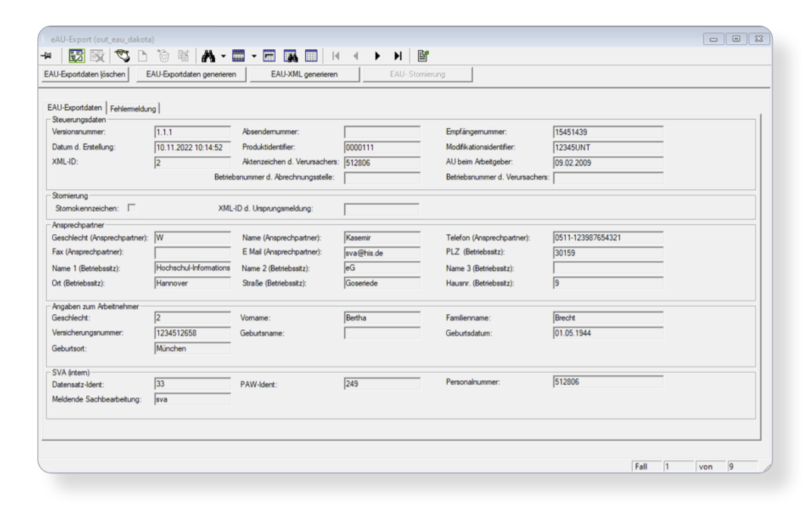Screen dimensions: 812x510
Task: Click the grayed delete bin icon
Action: pyautogui.click(x=163, y=56)
